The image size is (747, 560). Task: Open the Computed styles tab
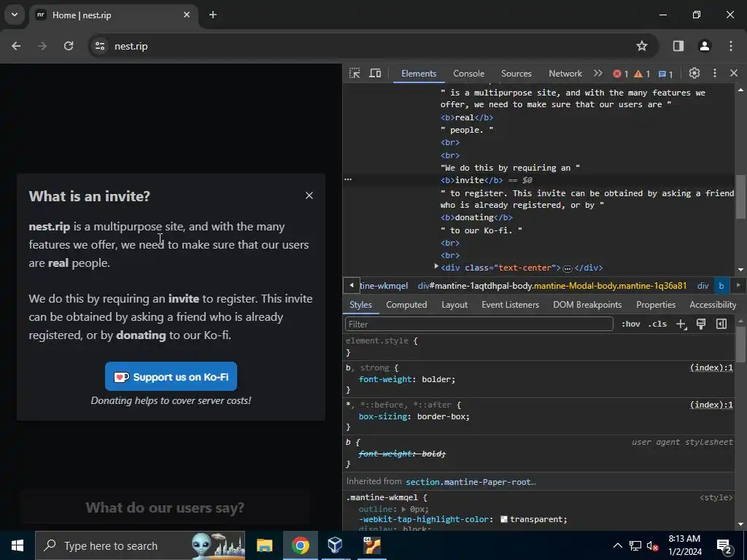click(x=406, y=305)
